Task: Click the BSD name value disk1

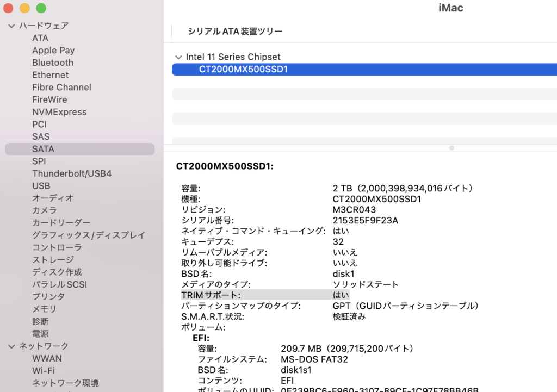Action: click(x=344, y=274)
